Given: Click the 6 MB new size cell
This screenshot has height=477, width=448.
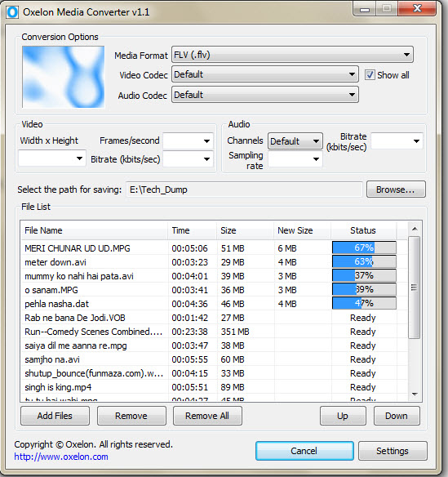Looking at the screenshot, I should click(287, 248).
